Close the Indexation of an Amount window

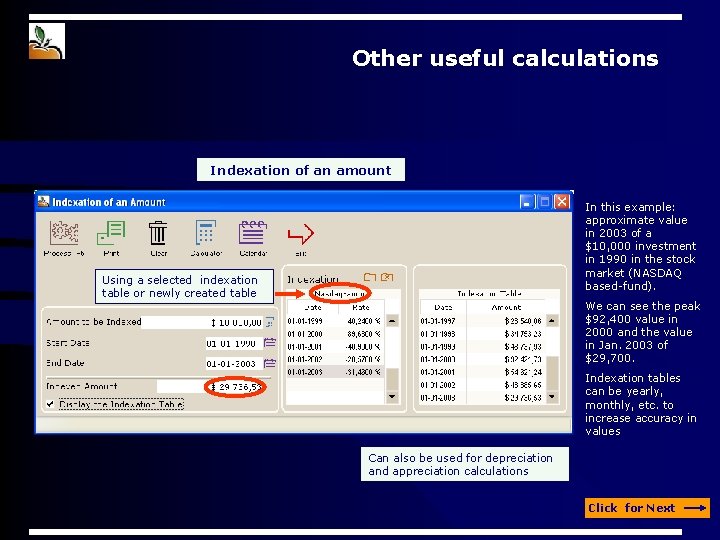(x=562, y=202)
